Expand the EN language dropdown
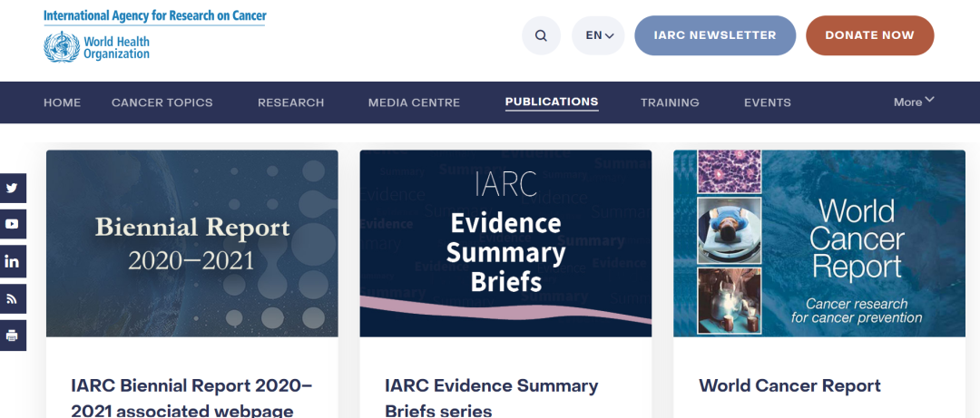This screenshot has width=980, height=418. pos(599,35)
